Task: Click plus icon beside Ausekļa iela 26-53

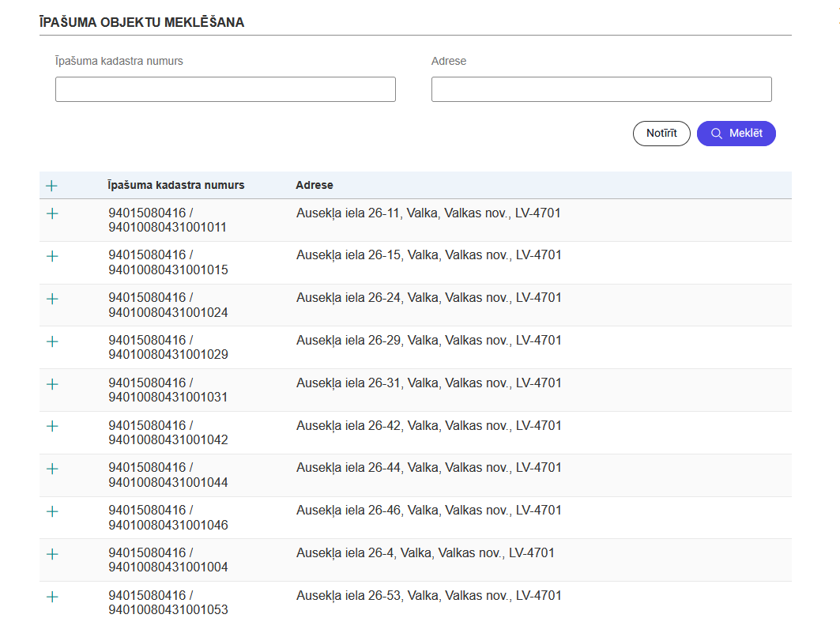Action: pyautogui.click(x=52, y=597)
